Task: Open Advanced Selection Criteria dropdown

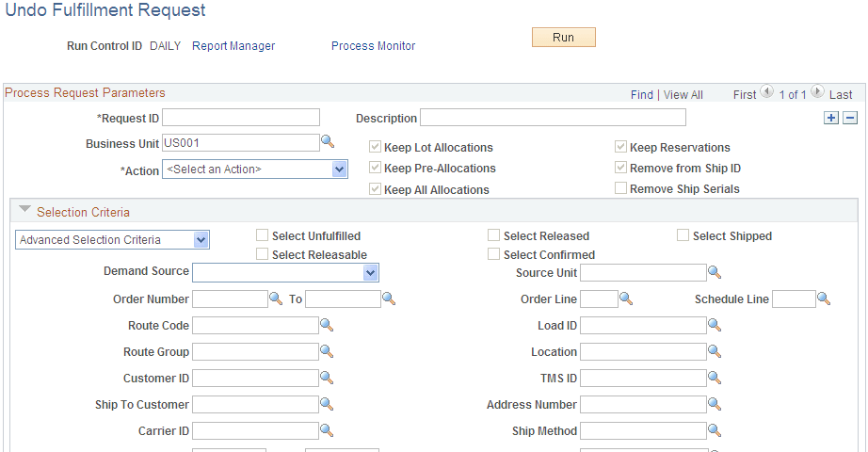Action: pyautogui.click(x=112, y=240)
